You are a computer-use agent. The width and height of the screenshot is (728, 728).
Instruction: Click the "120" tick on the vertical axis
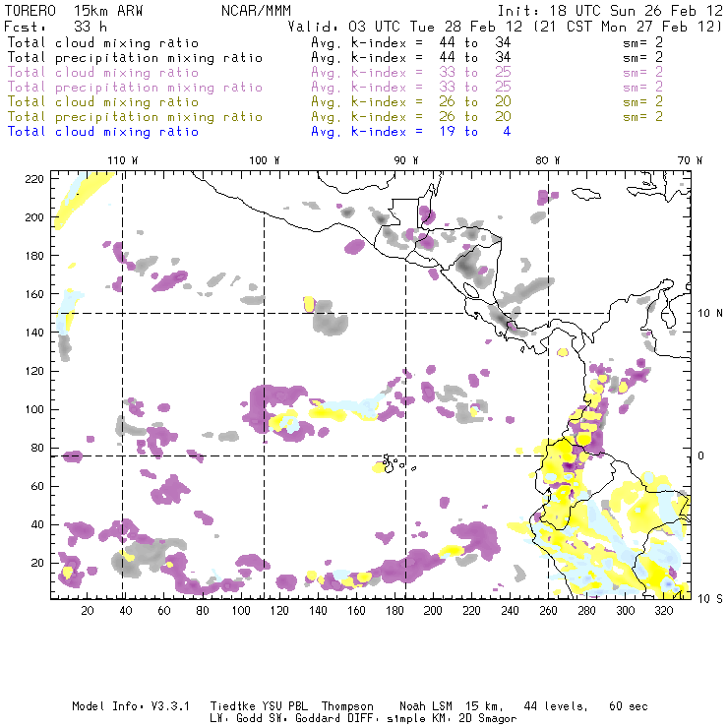[x=34, y=371]
